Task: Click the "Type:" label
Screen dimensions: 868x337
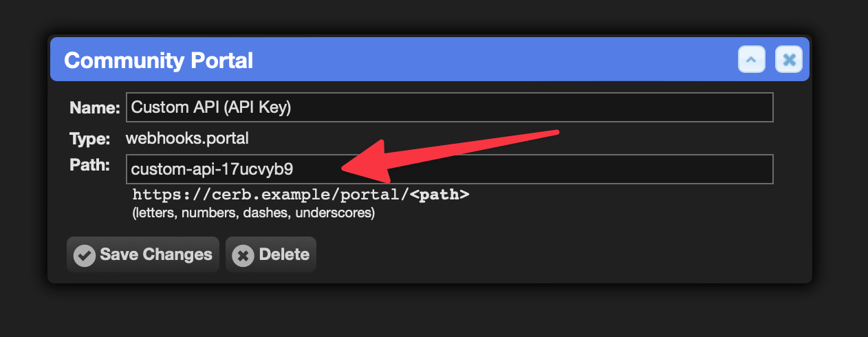Action: coord(90,140)
